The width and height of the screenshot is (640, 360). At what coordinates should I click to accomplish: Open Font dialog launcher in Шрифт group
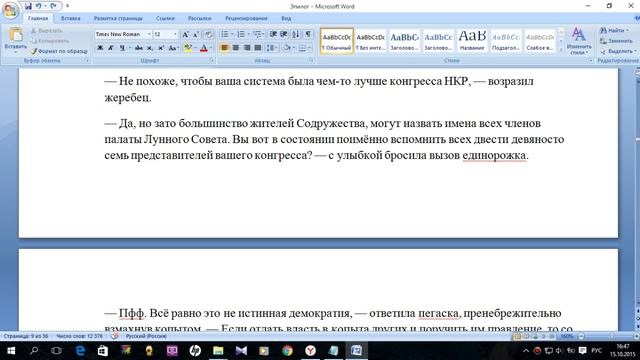212,60
